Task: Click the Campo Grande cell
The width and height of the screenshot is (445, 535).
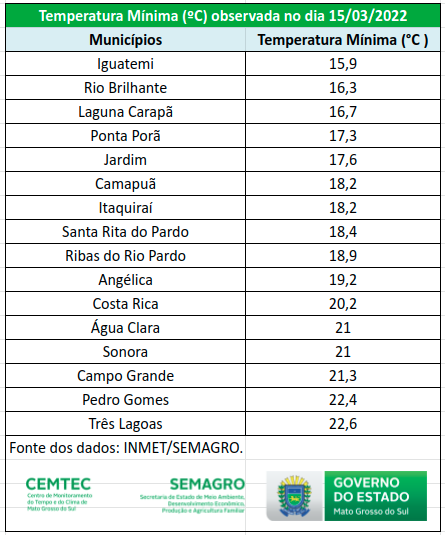Action: tap(126, 376)
